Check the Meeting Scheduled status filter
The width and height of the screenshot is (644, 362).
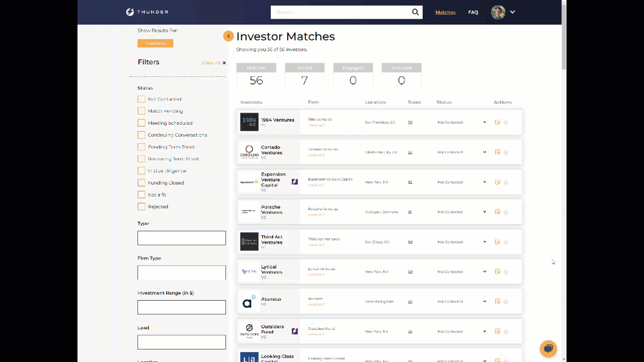point(141,123)
